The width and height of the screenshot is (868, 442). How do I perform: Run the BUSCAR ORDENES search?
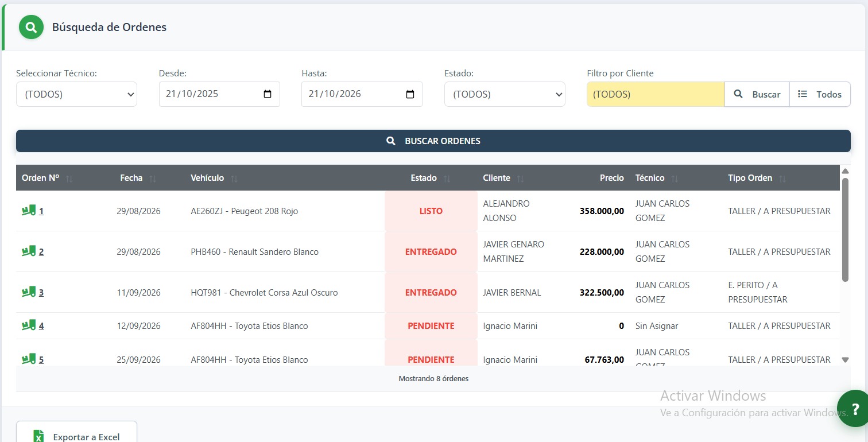433,141
